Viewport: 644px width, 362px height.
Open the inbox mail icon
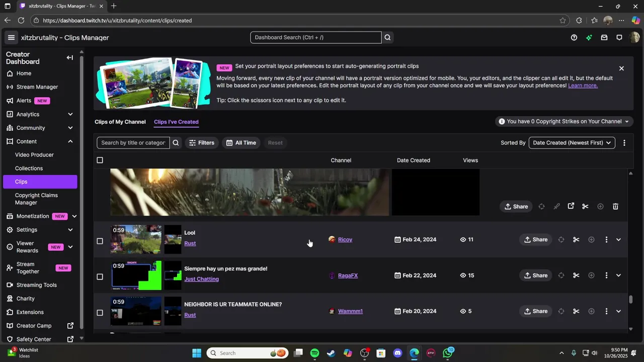604,37
